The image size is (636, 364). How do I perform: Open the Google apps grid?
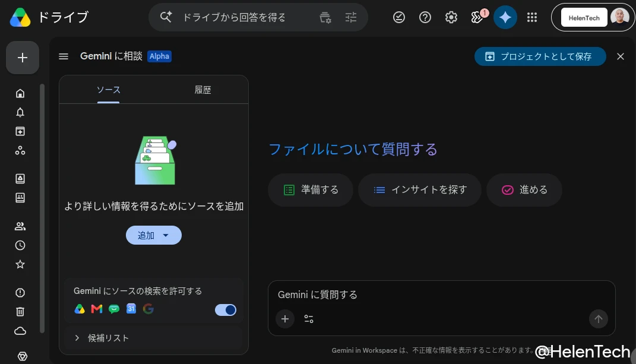click(531, 17)
